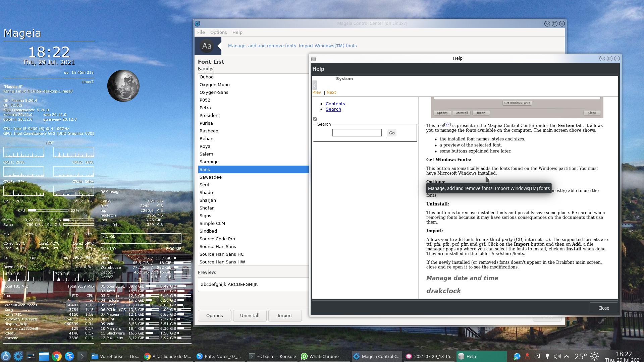Select the Purisa font family

pos(253,123)
